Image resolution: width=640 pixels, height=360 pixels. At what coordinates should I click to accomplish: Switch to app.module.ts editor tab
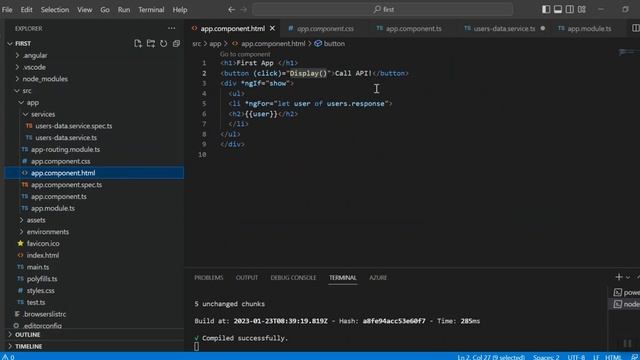pos(589,29)
